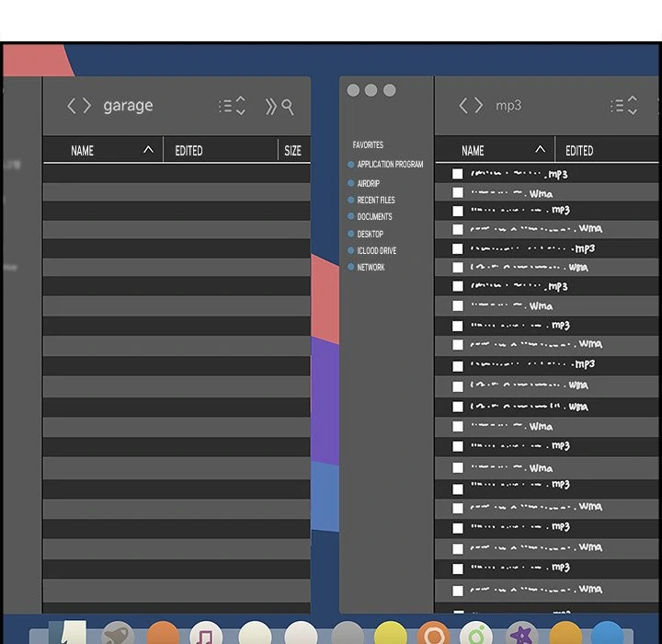The height and width of the screenshot is (644, 662).
Task: Select the checkbox of the third file, an .mp3
Action: coord(457,211)
